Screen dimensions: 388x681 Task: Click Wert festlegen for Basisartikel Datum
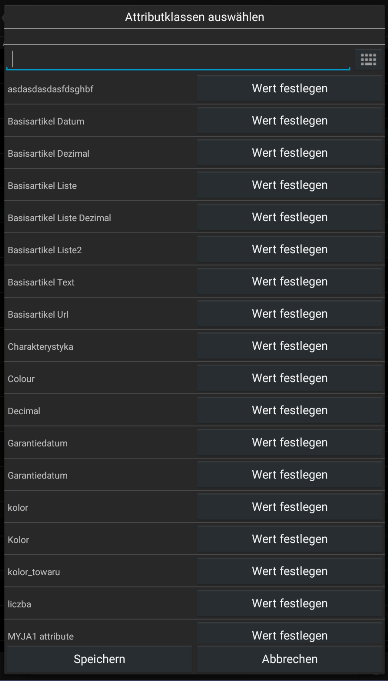coord(289,121)
